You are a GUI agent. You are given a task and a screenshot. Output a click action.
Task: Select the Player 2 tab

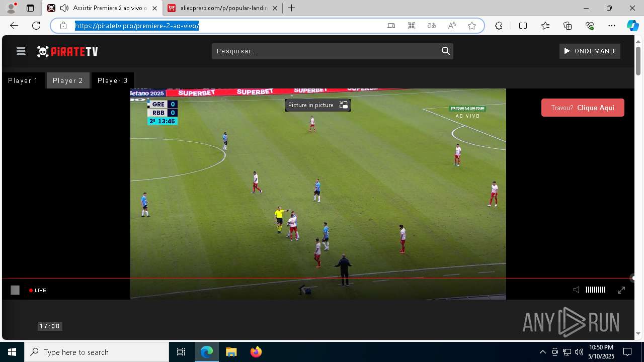68,80
